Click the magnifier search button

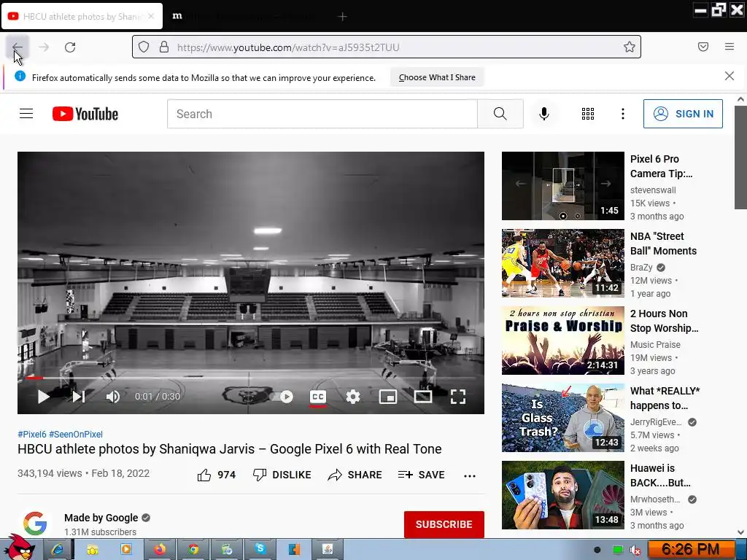[500, 114]
